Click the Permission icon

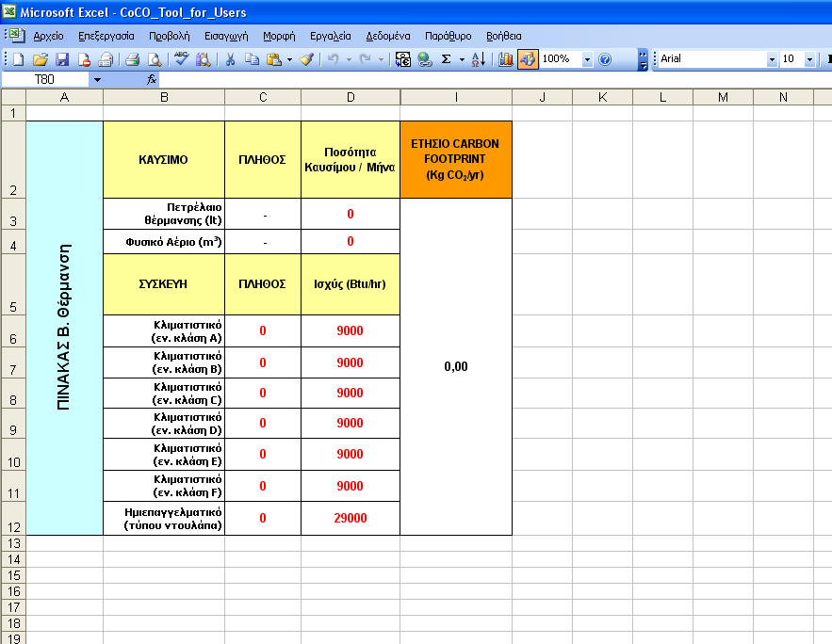tap(84, 59)
